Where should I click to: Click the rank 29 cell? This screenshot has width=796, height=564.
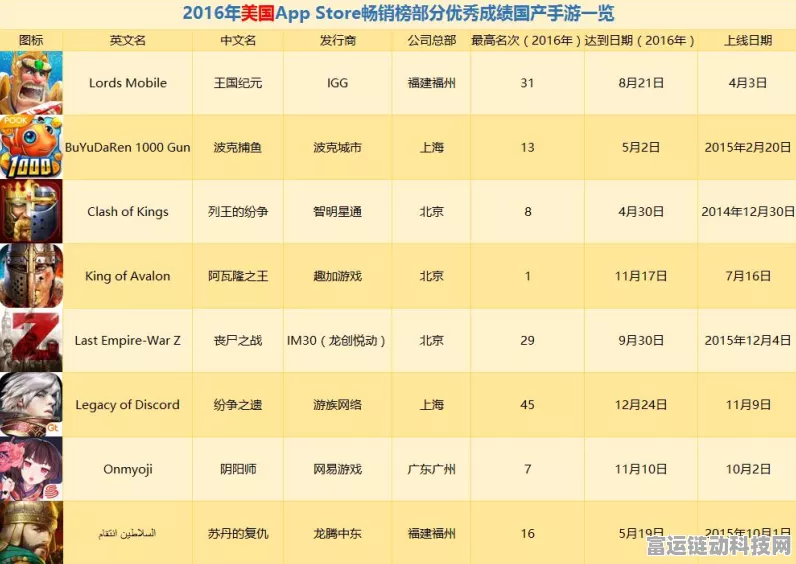[x=527, y=340]
